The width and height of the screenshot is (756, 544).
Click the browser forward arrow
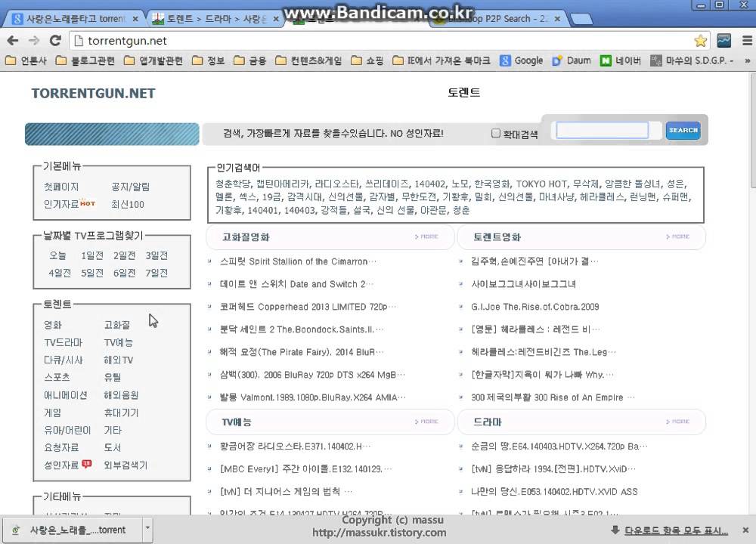[x=34, y=41]
